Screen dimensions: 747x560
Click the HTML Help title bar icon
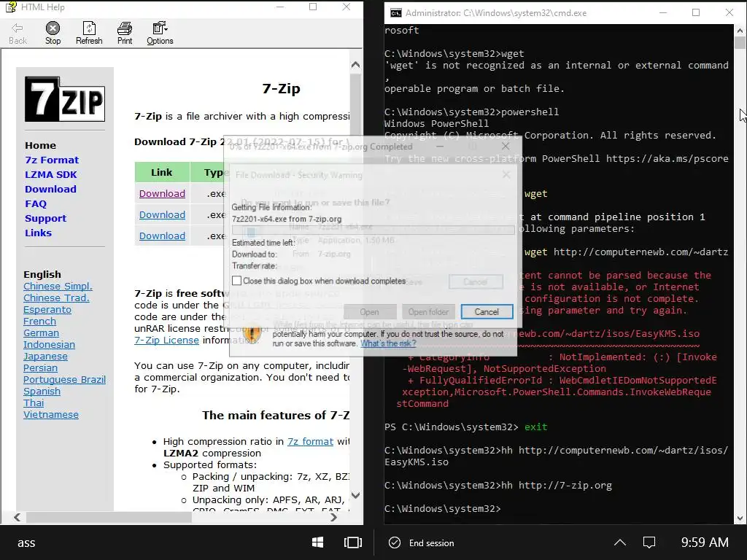pos(10,7)
